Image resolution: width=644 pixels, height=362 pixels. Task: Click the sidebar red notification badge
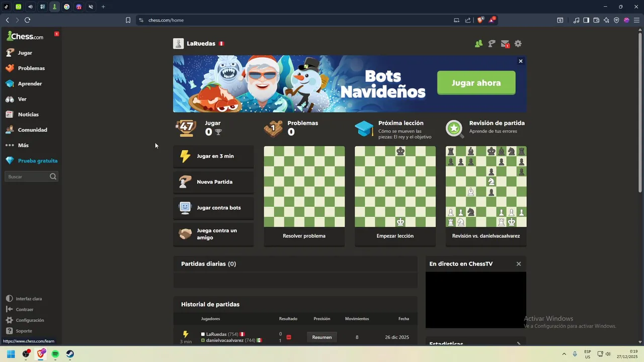(57, 34)
